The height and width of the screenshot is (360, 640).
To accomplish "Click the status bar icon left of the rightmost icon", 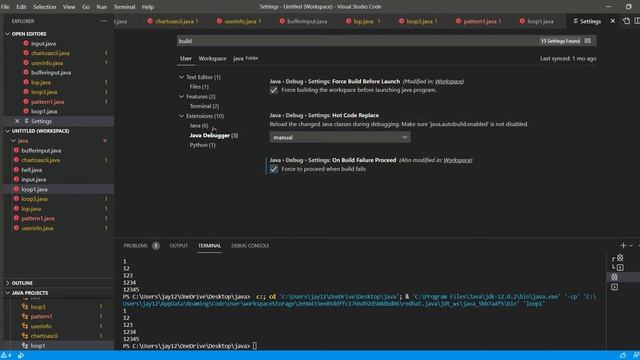I will coord(623,356).
